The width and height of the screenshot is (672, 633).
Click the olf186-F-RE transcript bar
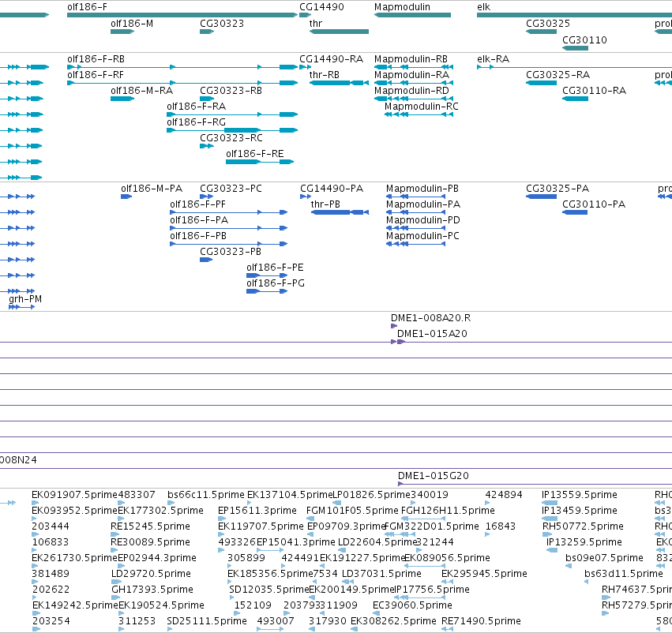tap(260, 162)
